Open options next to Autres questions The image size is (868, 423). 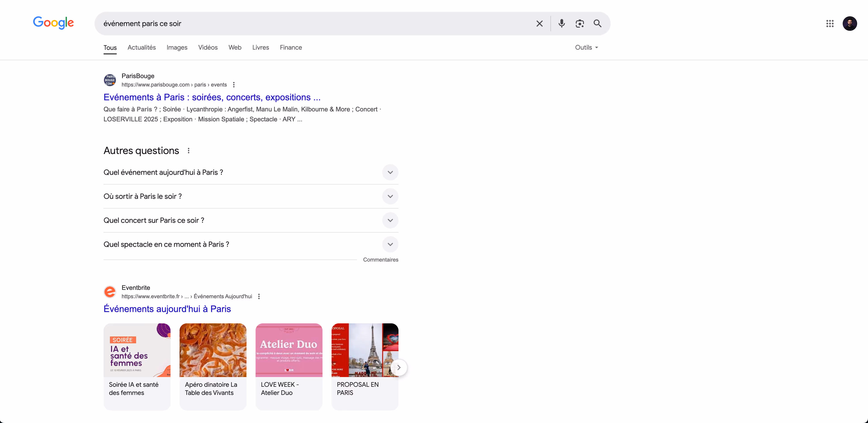point(189,151)
